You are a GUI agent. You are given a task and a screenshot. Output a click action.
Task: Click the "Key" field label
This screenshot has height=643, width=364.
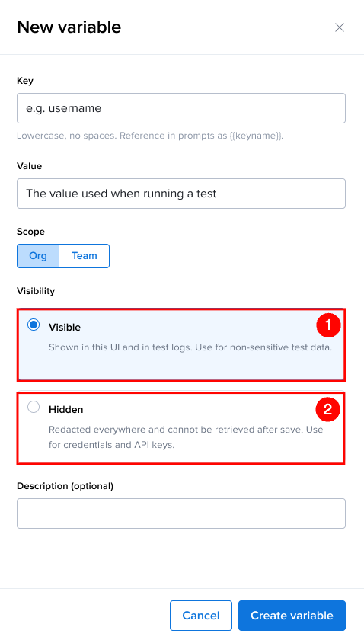[x=25, y=81]
